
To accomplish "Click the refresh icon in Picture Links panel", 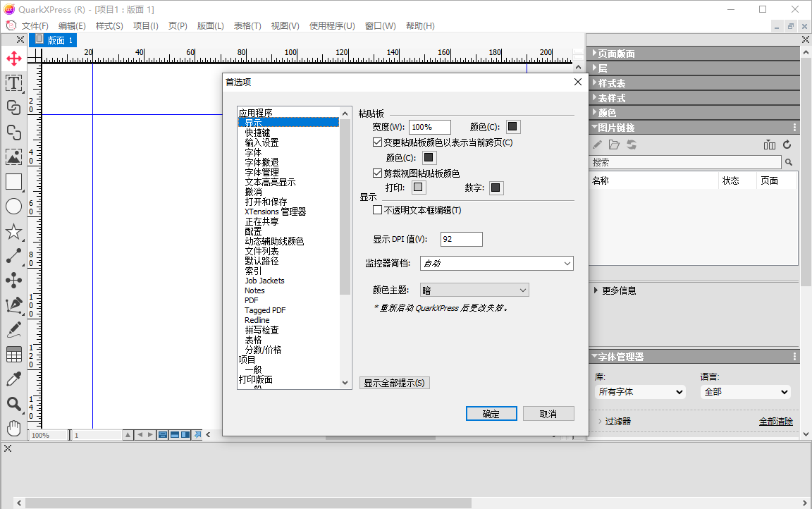I will (x=787, y=145).
